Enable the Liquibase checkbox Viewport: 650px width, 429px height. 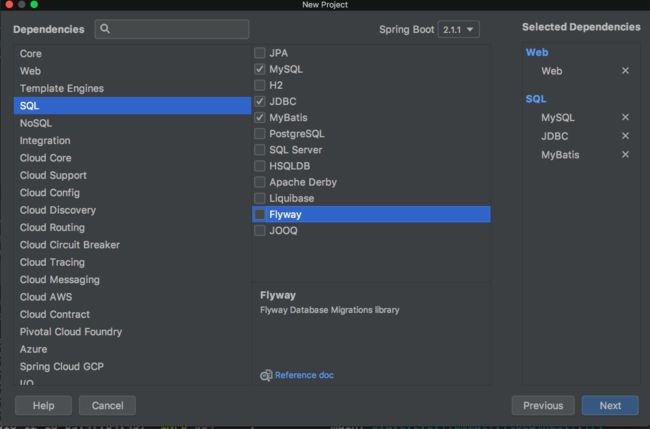[x=260, y=198]
